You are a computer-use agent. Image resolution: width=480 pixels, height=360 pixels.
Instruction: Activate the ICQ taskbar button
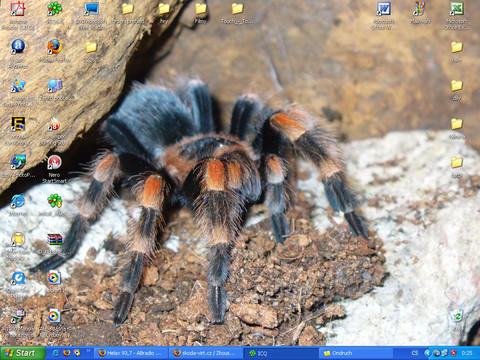282,353
